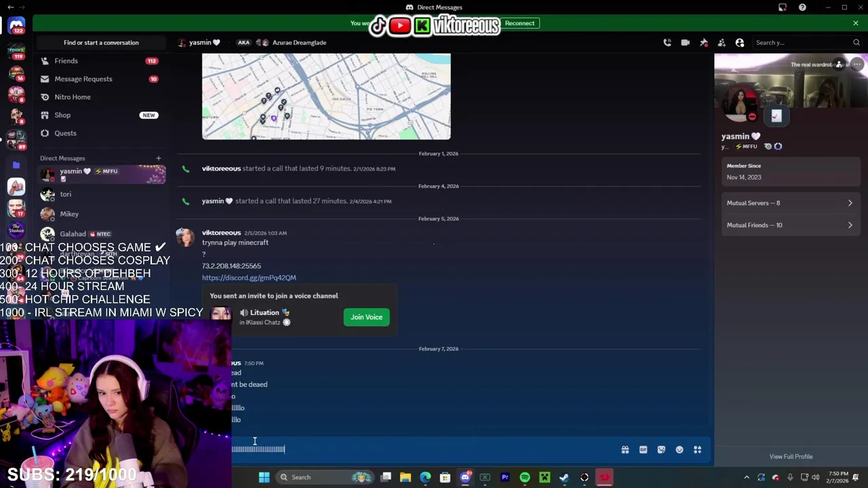Dismiss the green notification banner
Image resolution: width=868 pixels, height=488 pixels.
[856, 23]
